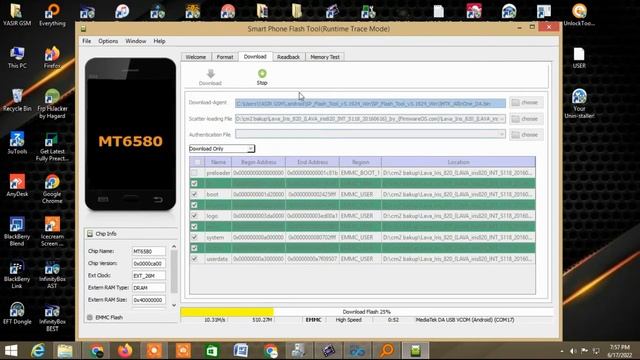
Task: Open the Help menu
Action: (x=159, y=41)
